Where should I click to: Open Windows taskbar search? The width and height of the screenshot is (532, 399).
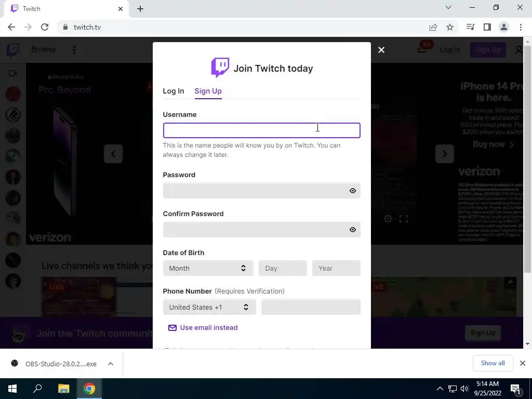tap(37, 389)
